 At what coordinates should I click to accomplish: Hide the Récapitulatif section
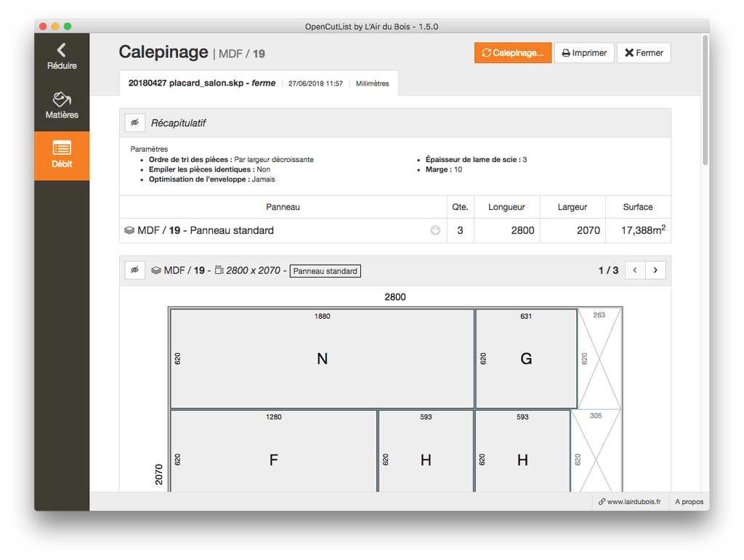134,123
